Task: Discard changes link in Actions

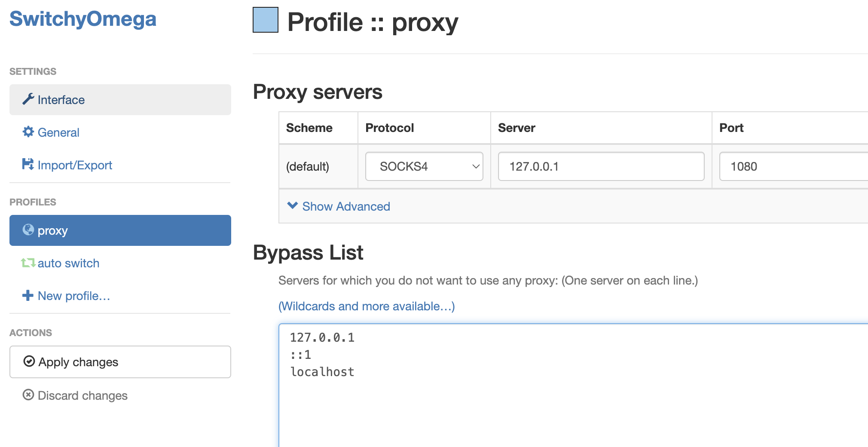Action: tap(75, 395)
